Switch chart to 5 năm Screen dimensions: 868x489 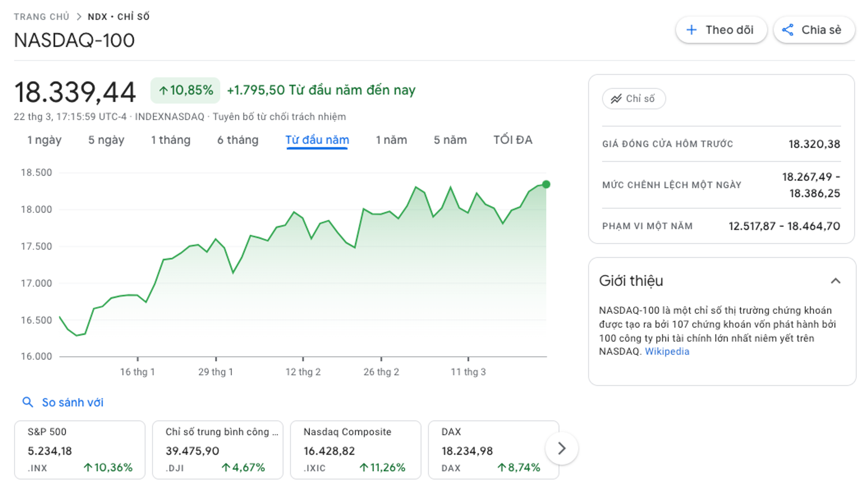point(450,140)
